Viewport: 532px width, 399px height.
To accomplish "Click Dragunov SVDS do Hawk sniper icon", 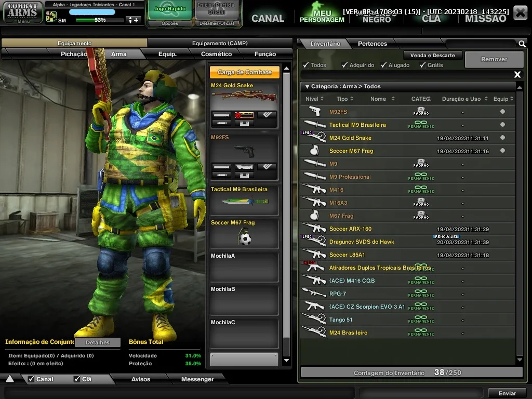I will (315, 241).
